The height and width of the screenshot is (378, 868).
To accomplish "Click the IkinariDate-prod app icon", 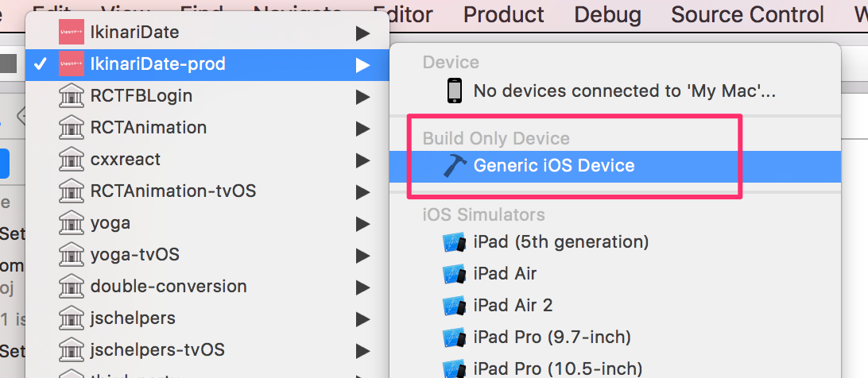I will pyautogui.click(x=72, y=64).
